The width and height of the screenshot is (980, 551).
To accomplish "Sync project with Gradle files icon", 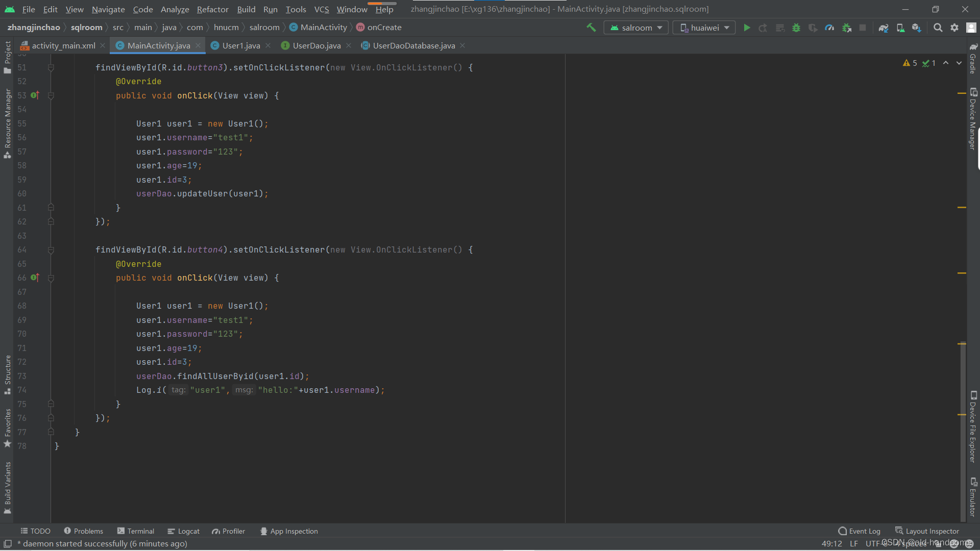I will (884, 28).
